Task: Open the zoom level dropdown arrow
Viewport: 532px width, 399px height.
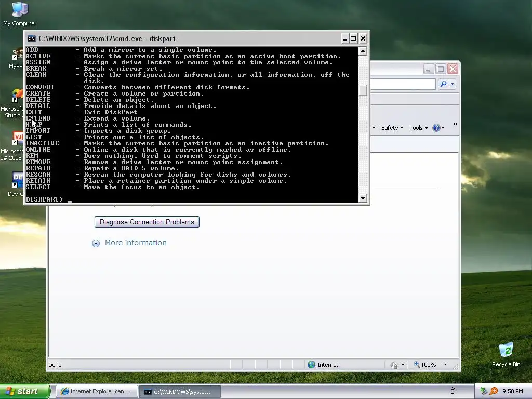Action: [445, 365]
